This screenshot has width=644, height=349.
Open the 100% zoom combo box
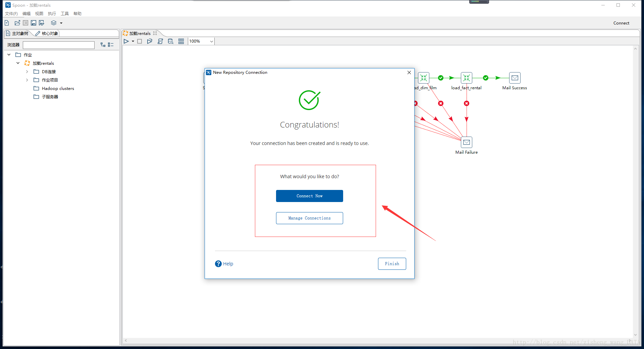pos(201,41)
